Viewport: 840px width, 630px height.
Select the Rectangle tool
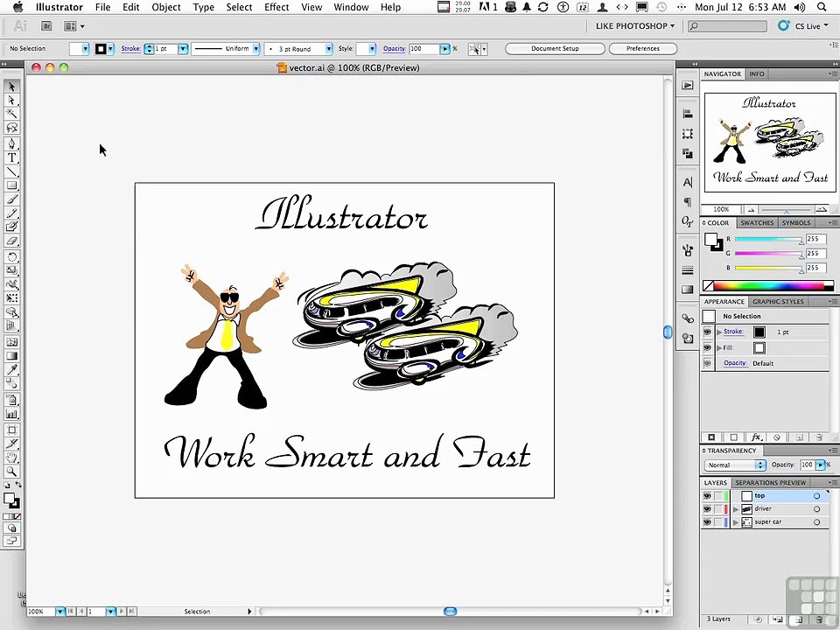point(11,185)
